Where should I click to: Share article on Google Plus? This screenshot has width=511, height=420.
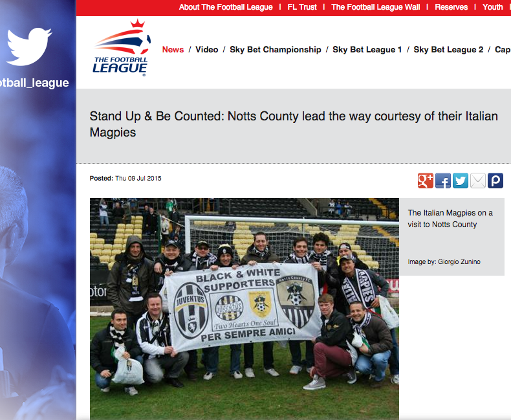(x=425, y=181)
